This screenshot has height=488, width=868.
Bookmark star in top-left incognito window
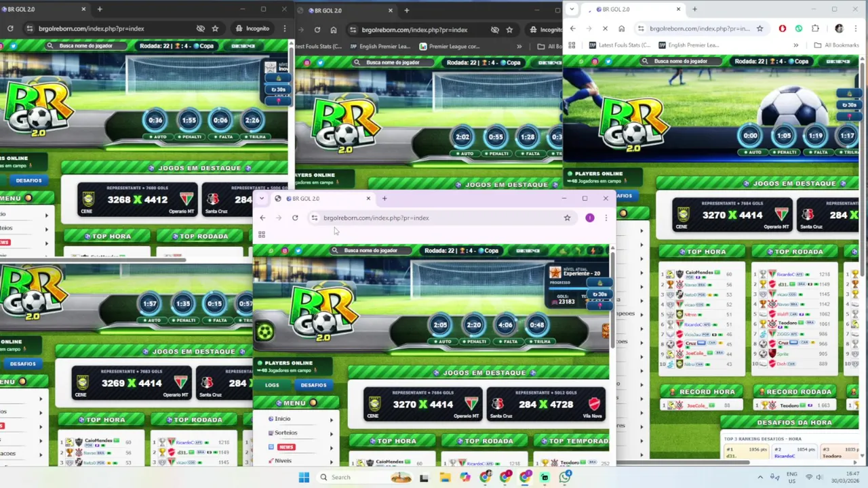(215, 28)
